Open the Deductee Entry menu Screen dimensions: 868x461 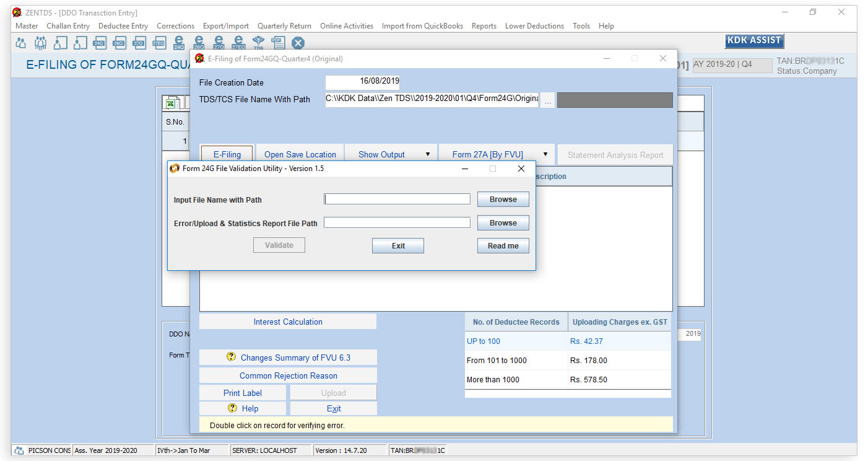pyautogui.click(x=123, y=26)
